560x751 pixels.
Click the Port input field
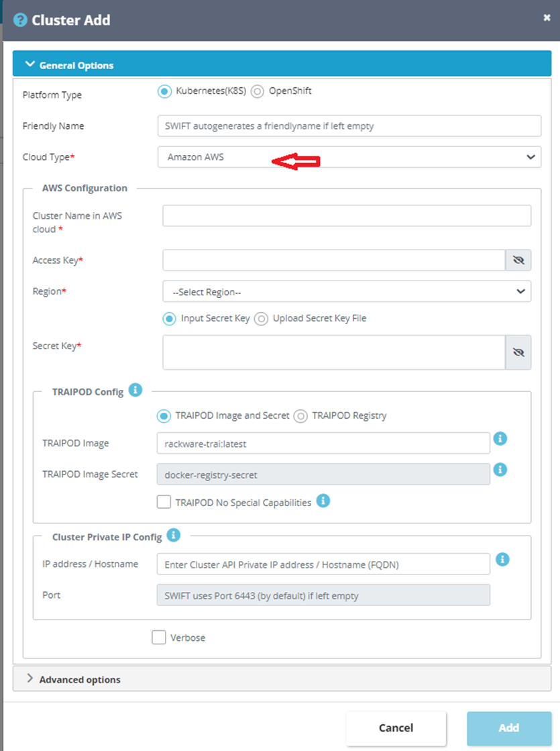pos(323,595)
